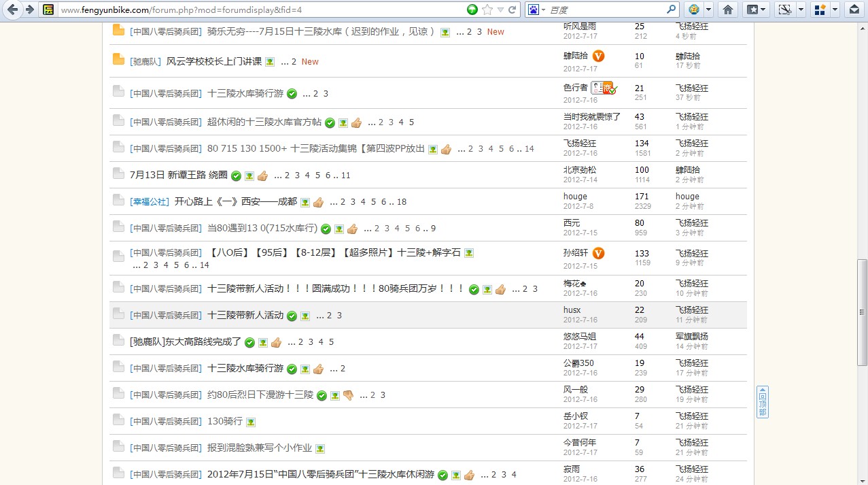Click the Baidu search magnifier icon
Viewport: 868px width, 485px height.
click(671, 10)
